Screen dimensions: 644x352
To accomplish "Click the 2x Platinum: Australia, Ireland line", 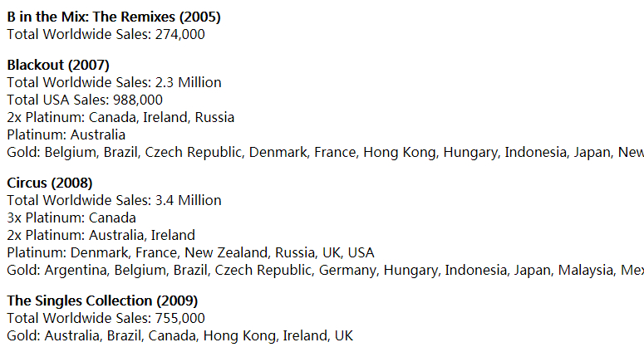I will pyautogui.click(x=101, y=235).
